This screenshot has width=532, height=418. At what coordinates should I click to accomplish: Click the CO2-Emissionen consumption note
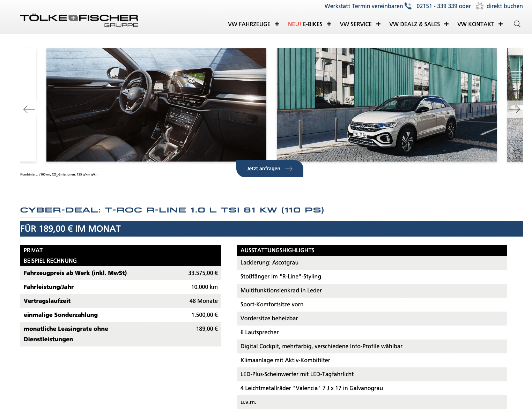point(59,174)
